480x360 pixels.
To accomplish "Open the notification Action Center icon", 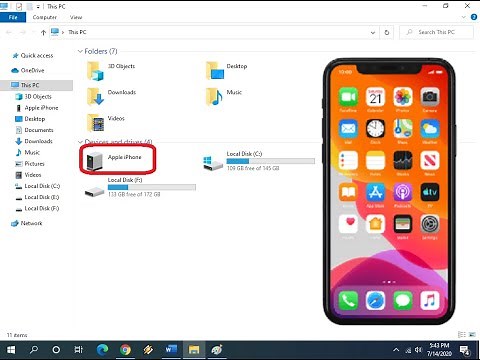I will 464,350.
